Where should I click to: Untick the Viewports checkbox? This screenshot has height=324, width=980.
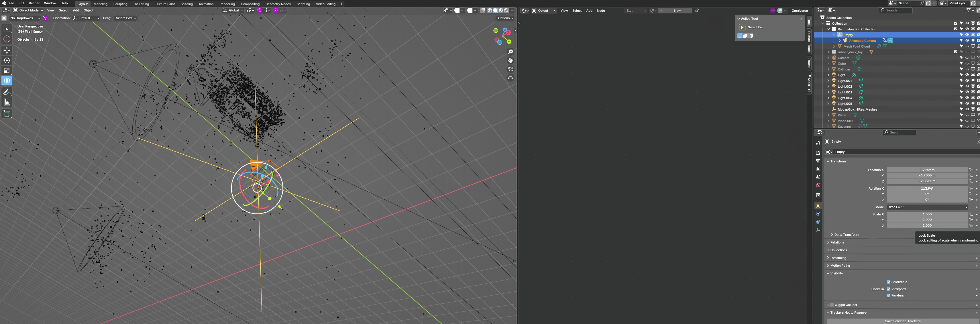point(889,289)
